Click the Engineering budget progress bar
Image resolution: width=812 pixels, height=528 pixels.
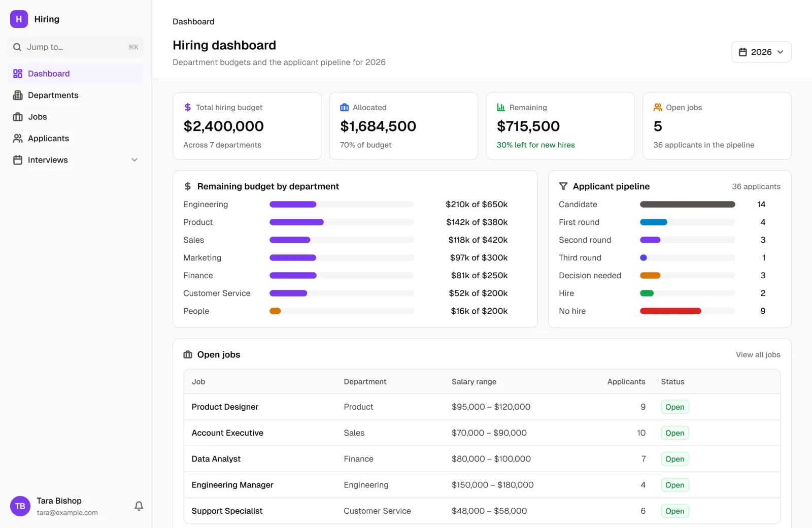pos(342,205)
